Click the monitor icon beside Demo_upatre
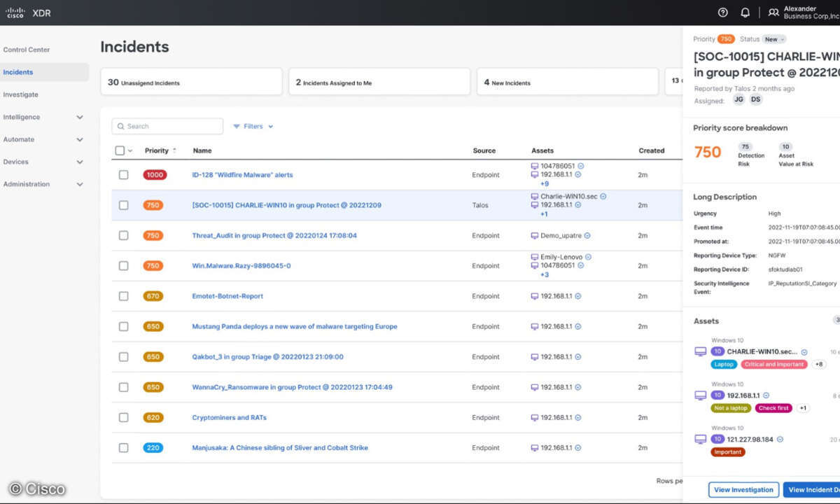This screenshot has width=840, height=504. (535, 236)
